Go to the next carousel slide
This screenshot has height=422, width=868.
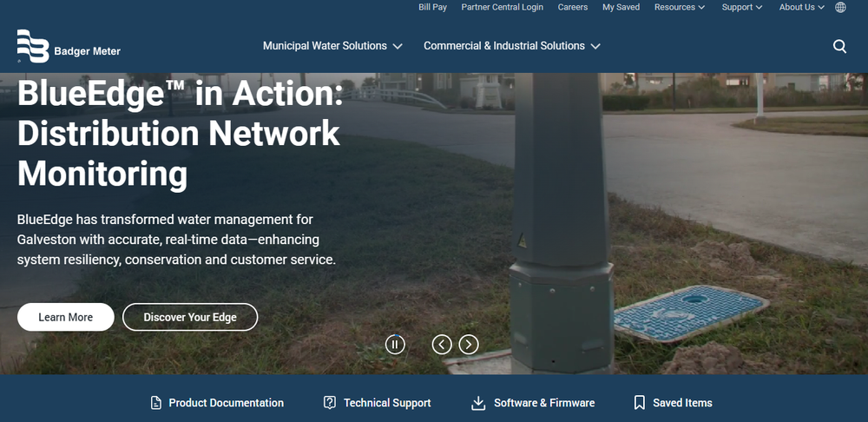(x=469, y=345)
